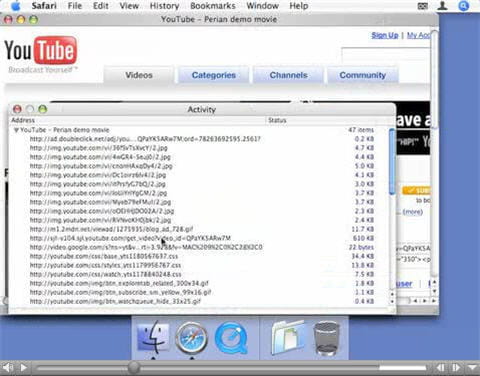The height and width of the screenshot is (376, 480).
Task: Open the documents folder in the Dock
Action: 288,337
